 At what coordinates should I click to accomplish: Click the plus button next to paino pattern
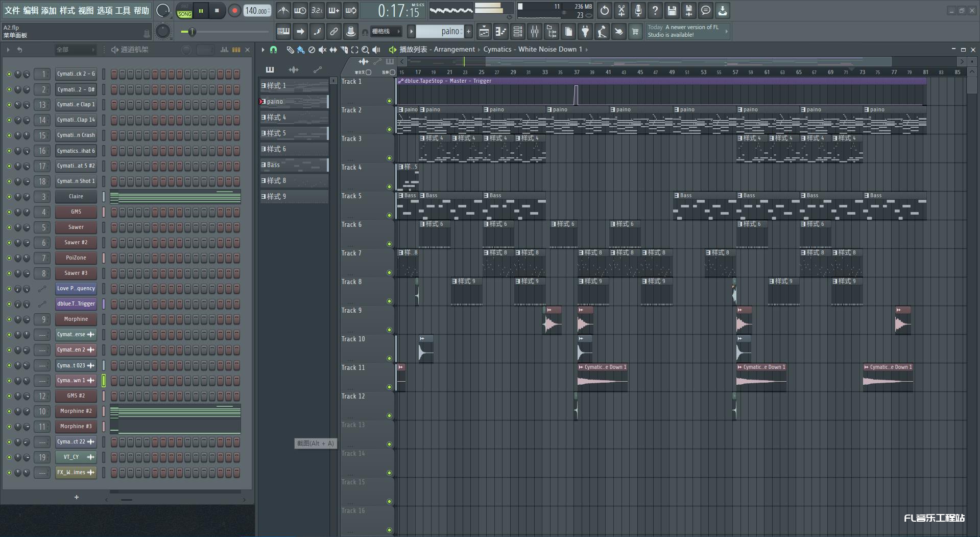pyautogui.click(x=468, y=32)
